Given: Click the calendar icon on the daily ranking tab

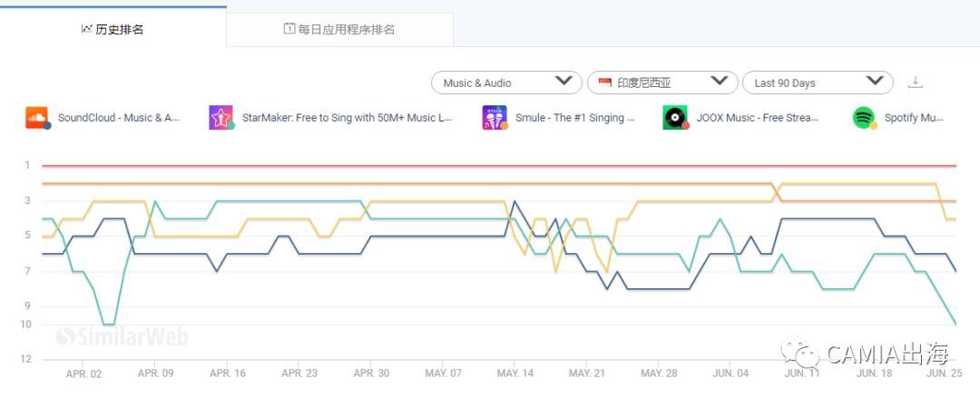Looking at the screenshot, I should [289, 29].
